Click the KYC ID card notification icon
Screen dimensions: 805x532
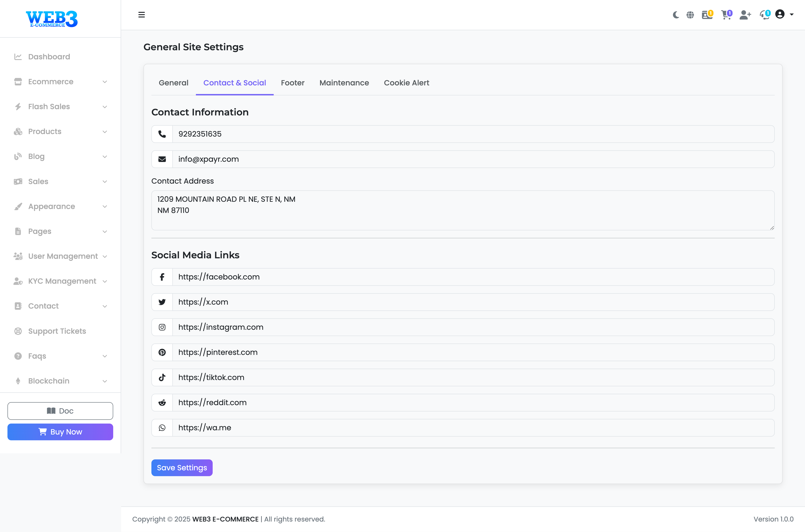point(707,15)
